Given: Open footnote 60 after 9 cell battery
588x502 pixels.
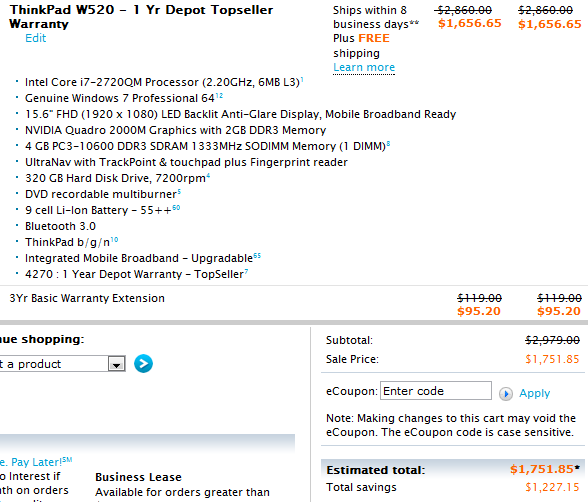Looking at the screenshot, I should click(176, 208).
